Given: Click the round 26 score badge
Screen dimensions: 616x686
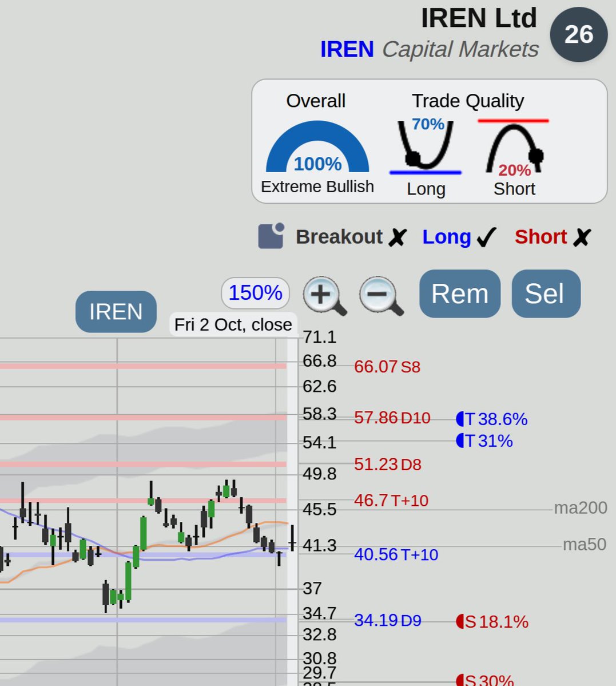Looking at the screenshot, I should click(579, 34).
